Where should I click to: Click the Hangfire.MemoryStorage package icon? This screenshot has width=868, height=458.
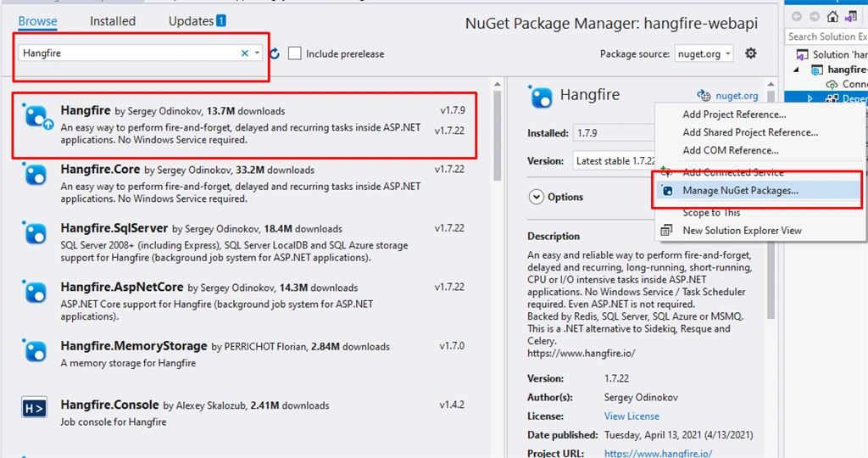click(x=34, y=350)
